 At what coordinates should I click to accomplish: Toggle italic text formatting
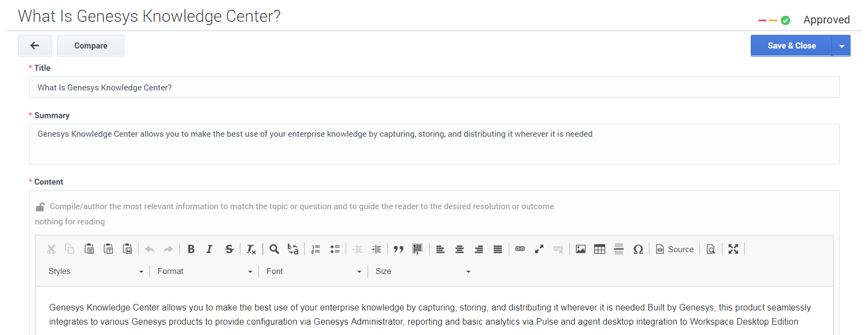point(209,249)
